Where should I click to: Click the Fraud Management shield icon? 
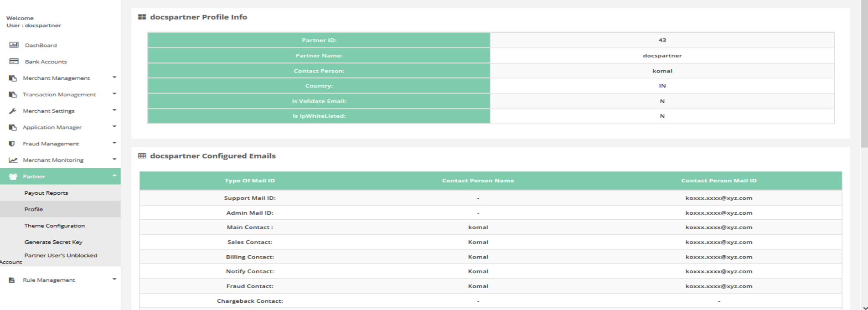pos(12,144)
